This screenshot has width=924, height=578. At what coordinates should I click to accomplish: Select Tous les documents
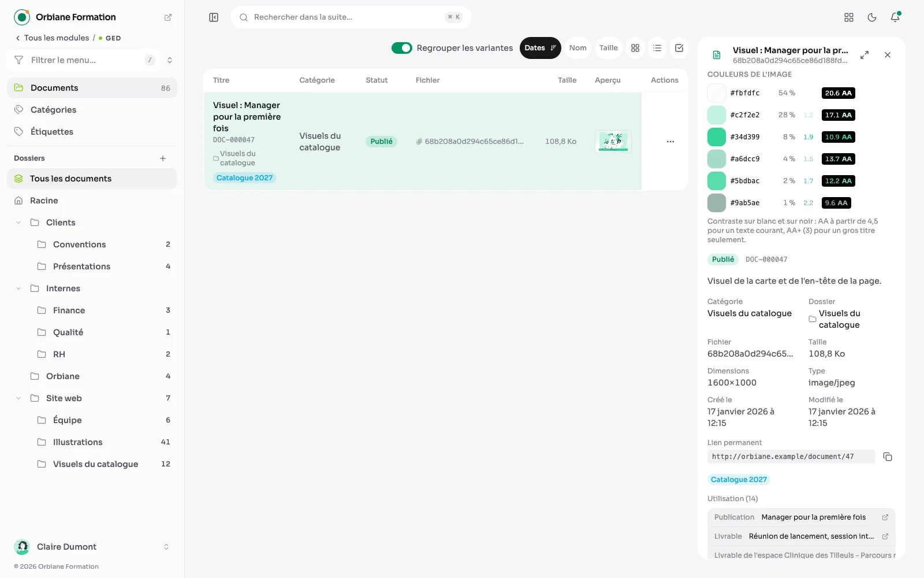tap(92, 179)
